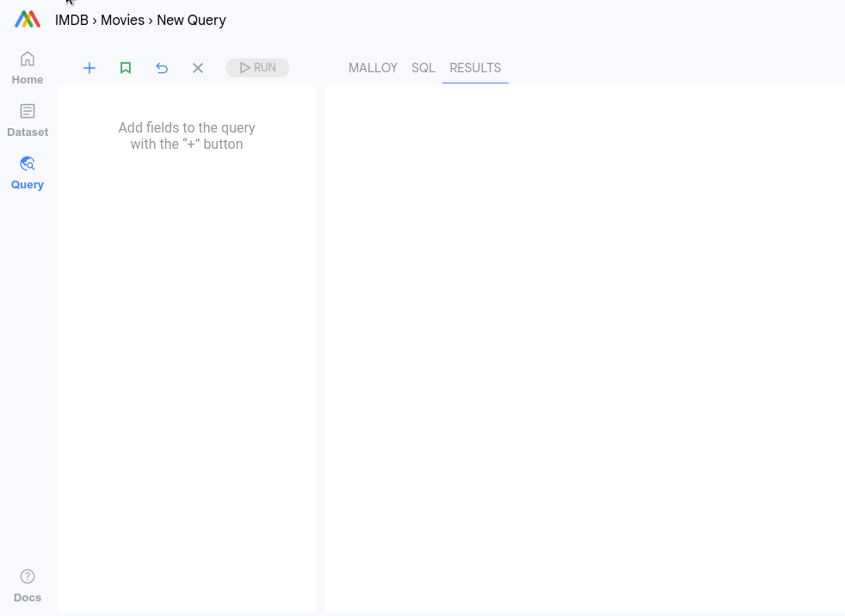The image size is (845, 616).
Task: Switch to the SQL tab
Action: coord(423,68)
